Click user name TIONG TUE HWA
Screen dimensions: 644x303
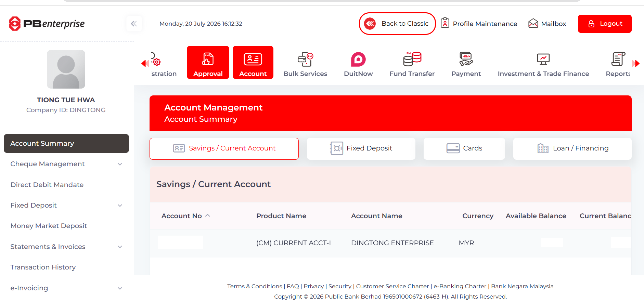click(x=66, y=100)
